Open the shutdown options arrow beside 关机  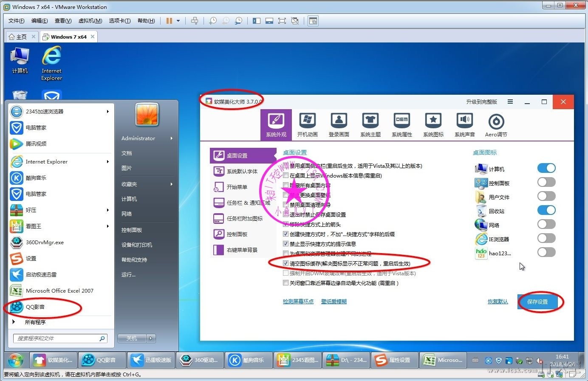point(151,339)
